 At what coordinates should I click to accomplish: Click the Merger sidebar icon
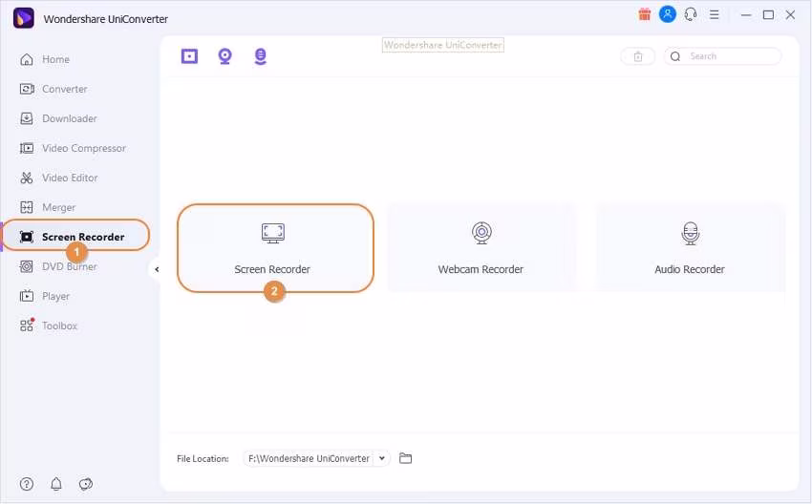27,207
